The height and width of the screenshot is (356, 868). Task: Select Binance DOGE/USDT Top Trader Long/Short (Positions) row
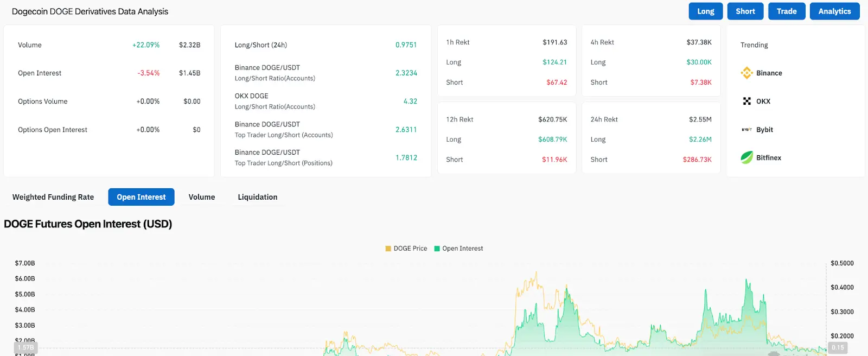pos(325,157)
